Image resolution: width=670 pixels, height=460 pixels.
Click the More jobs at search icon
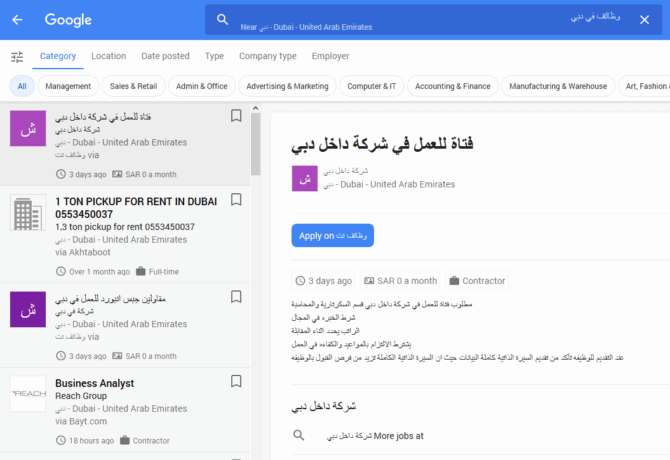point(298,436)
